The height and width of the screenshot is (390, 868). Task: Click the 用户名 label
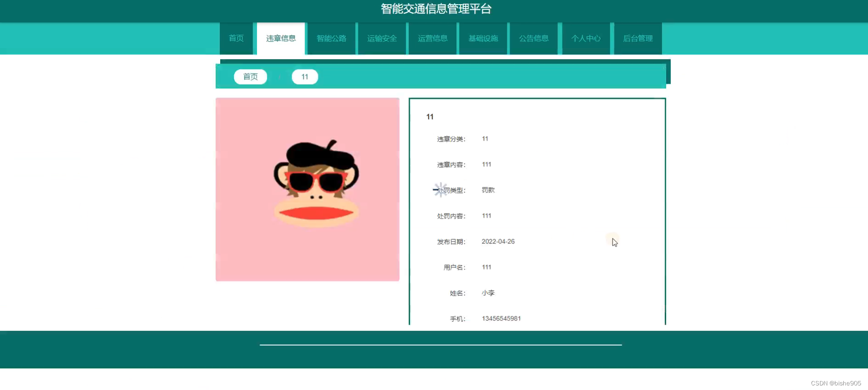454,267
